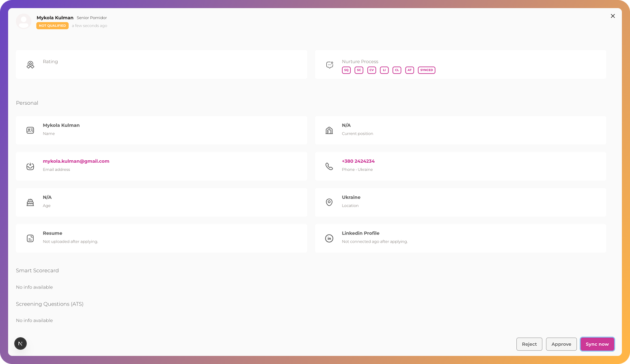
Task: Click the LinkedIn logo icon
Action: [329, 239]
